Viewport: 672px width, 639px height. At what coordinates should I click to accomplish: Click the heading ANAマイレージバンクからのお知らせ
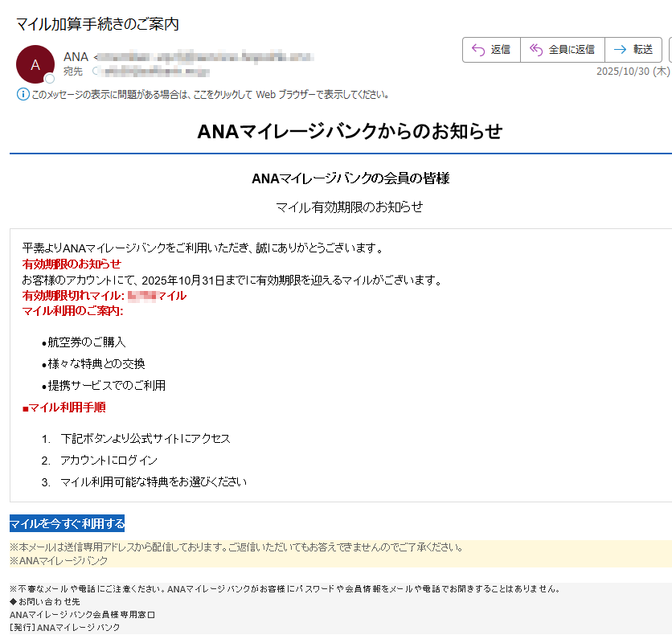[349, 131]
